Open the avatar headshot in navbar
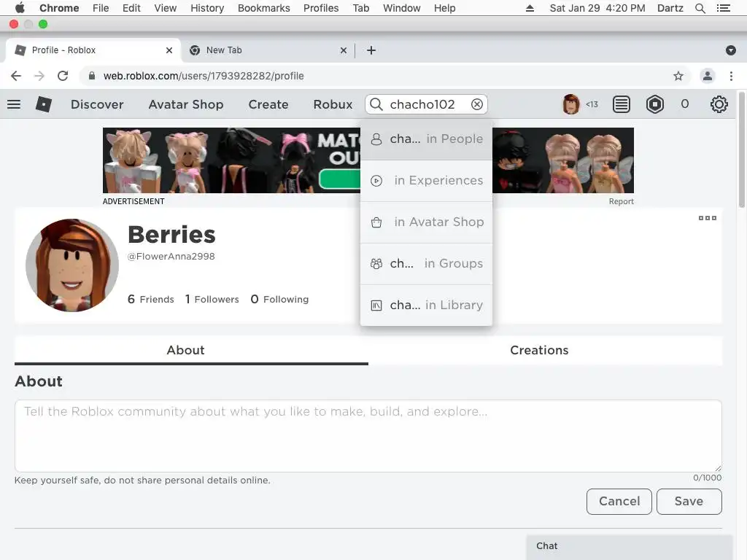747x560 pixels. (x=570, y=104)
